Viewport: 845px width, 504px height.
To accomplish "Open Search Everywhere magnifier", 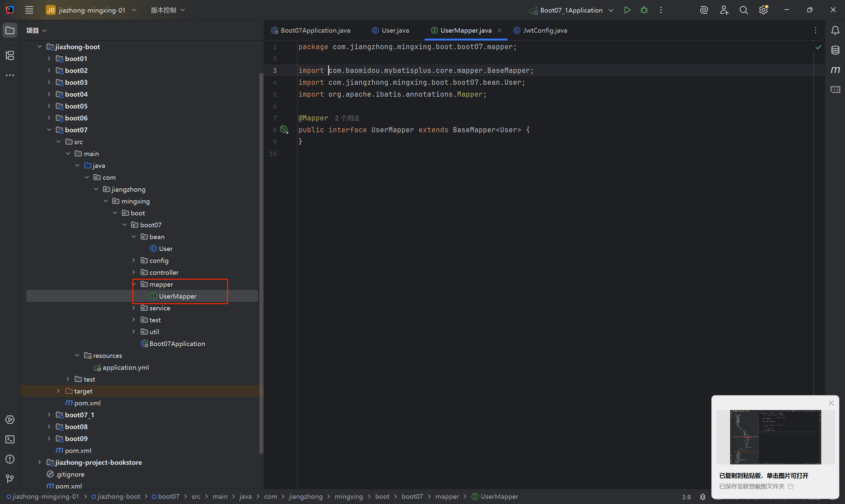I will coord(743,10).
